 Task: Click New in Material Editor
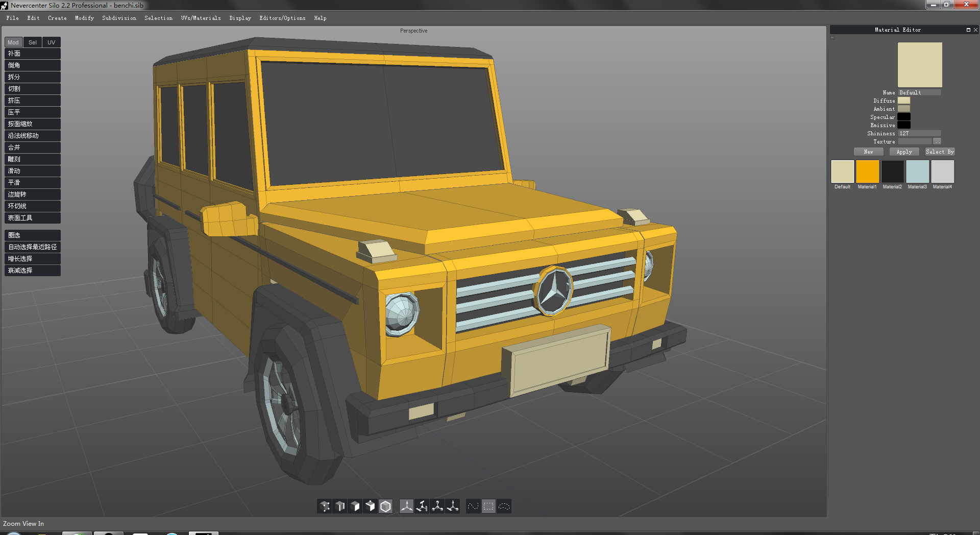pyautogui.click(x=868, y=152)
